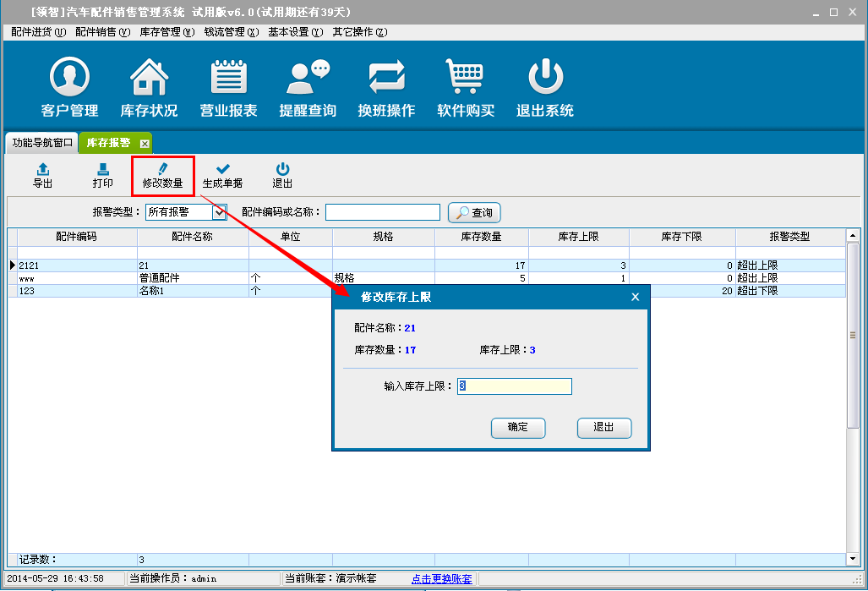Click the 打印 print toolbar icon
868x591 pixels.
(x=102, y=176)
